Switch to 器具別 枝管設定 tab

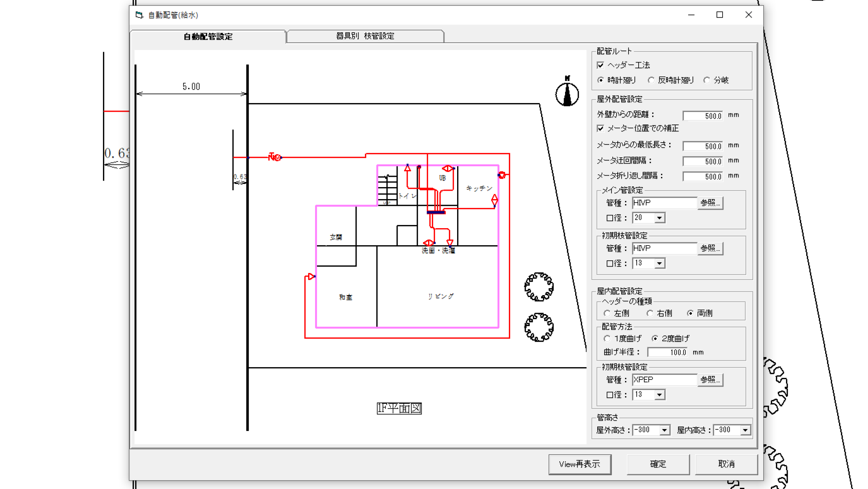click(365, 36)
